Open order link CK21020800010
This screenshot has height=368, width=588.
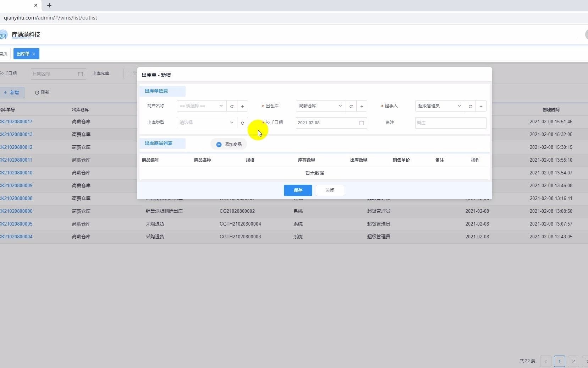coord(16,173)
